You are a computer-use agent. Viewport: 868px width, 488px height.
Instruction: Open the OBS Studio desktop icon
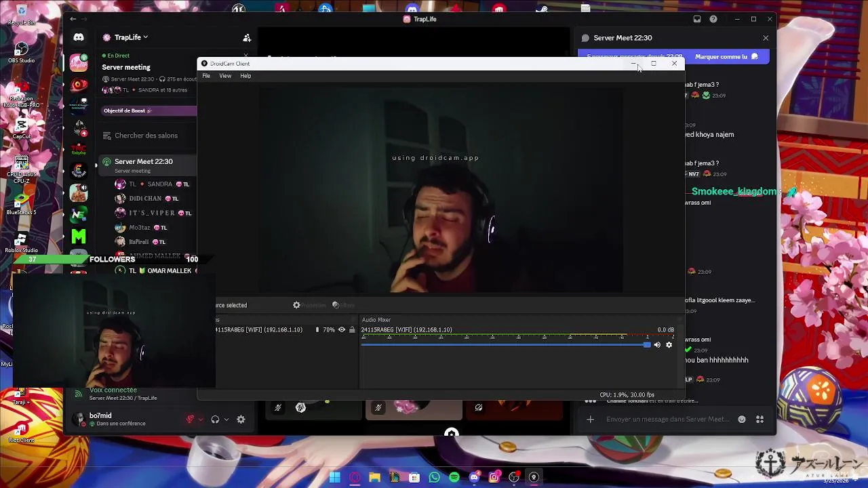click(22, 52)
